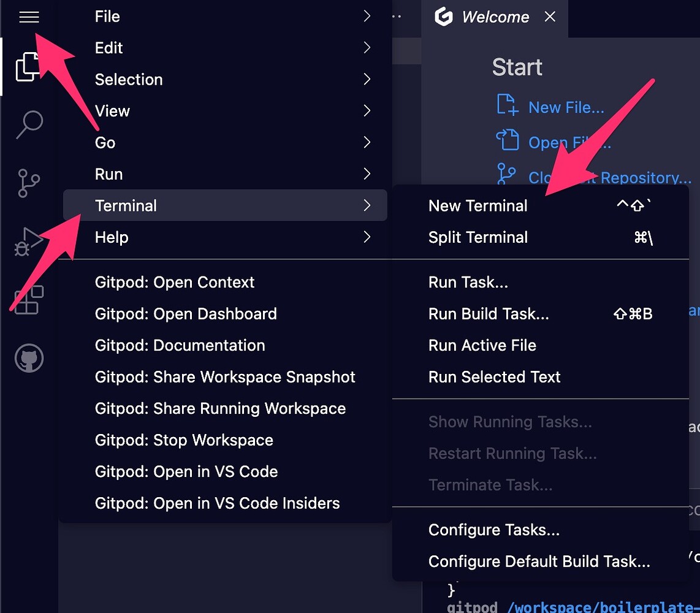The width and height of the screenshot is (700, 613).
Task: Select New Terminal from the submenu
Action: (x=478, y=205)
